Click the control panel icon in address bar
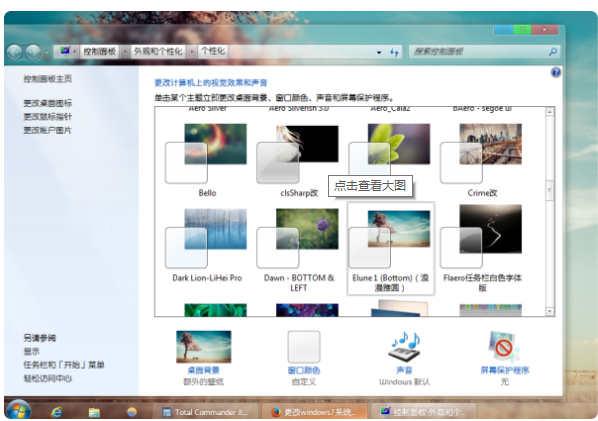The width and height of the screenshot is (598, 421). click(x=65, y=51)
